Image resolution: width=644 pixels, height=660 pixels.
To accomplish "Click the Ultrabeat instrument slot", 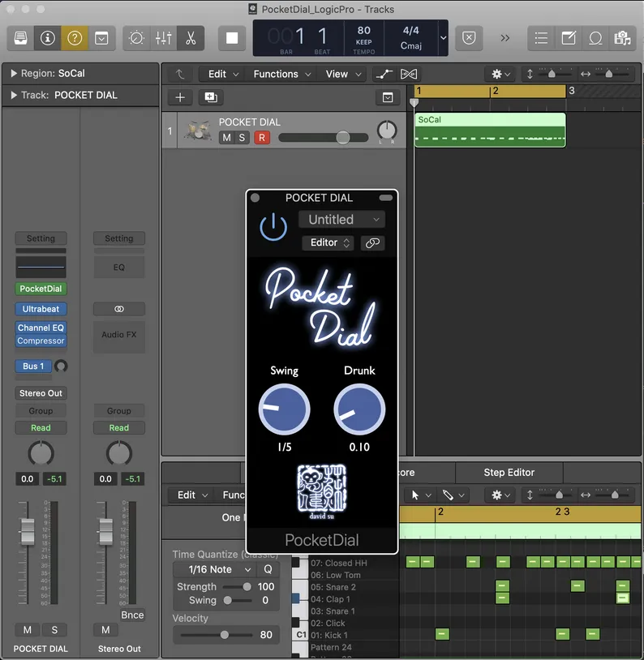I will (x=41, y=309).
